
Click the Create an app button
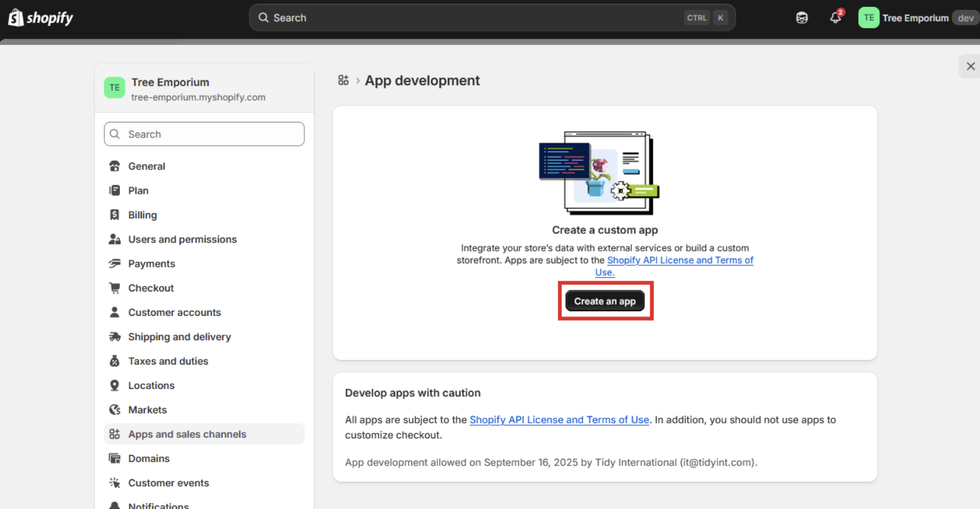(605, 301)
